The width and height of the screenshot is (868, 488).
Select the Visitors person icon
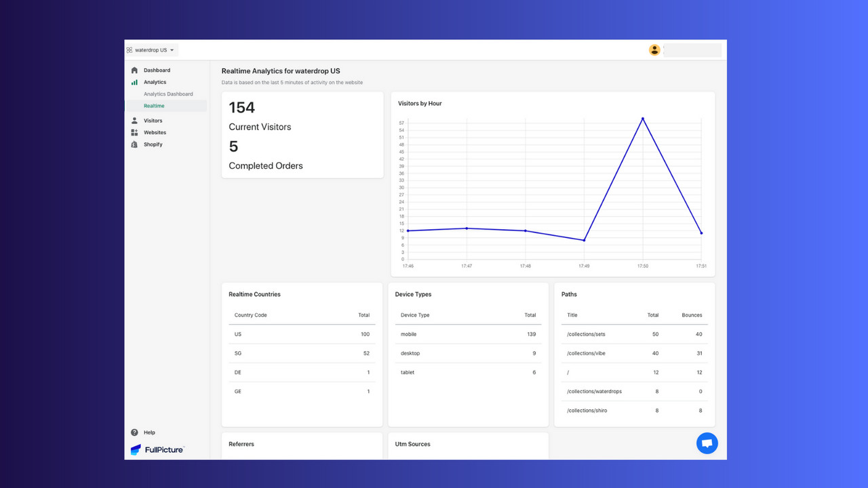134,120
